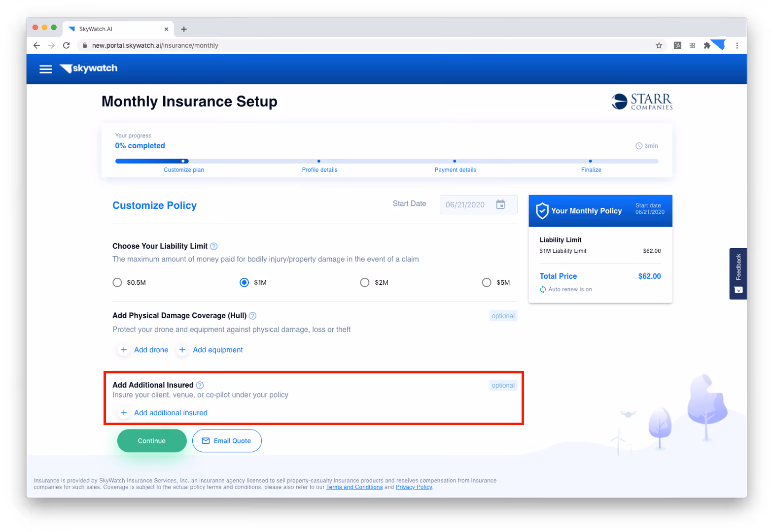The image size is (773, 532).
Task: Click the Start Date input field
Action: click(478, 204)
